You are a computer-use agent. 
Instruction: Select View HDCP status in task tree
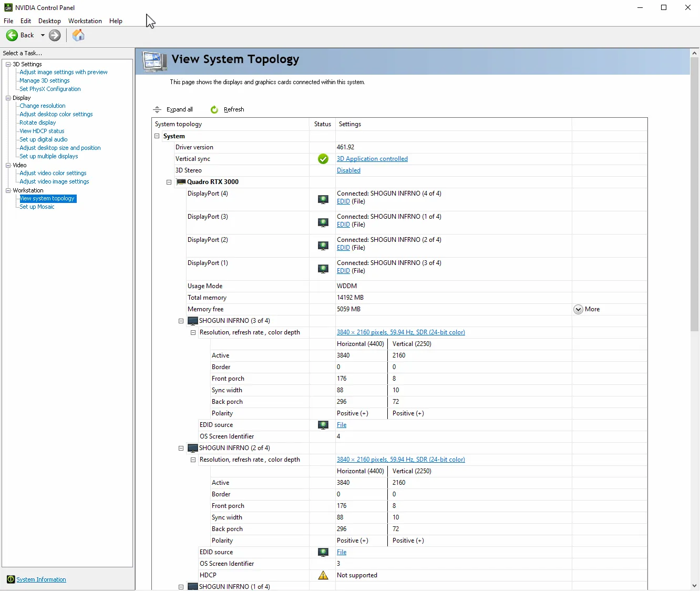tap(42, 131)
